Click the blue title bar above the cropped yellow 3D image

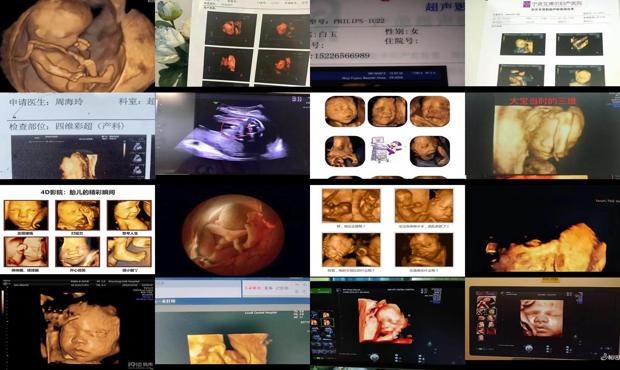(x=232, y=301)
